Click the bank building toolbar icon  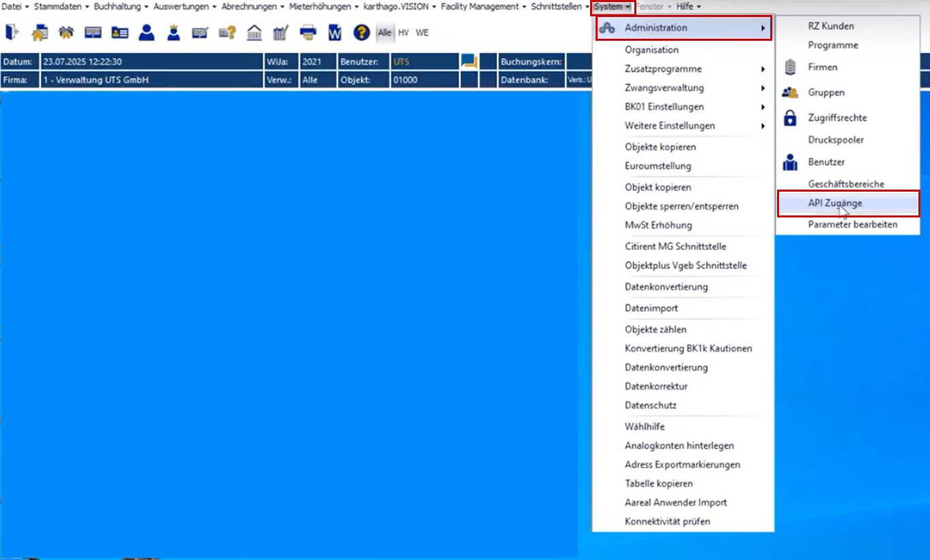pyautogui.click(x=254, y=32)
